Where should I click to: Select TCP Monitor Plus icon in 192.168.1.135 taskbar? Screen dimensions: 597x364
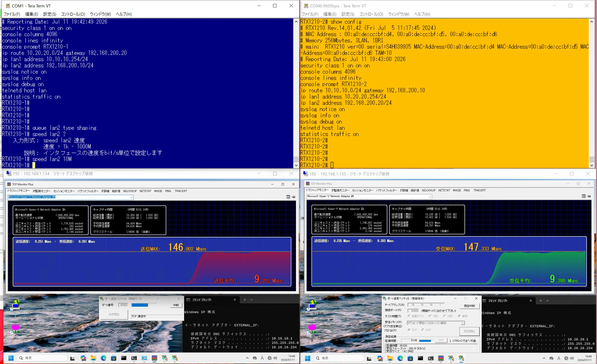(x=441, y=358)
